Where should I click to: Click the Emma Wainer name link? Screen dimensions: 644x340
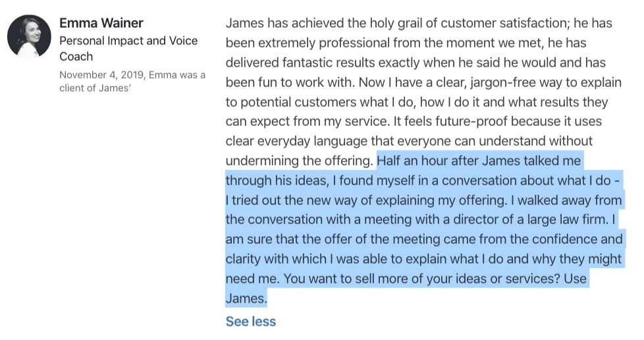click(x=101, y=23)
